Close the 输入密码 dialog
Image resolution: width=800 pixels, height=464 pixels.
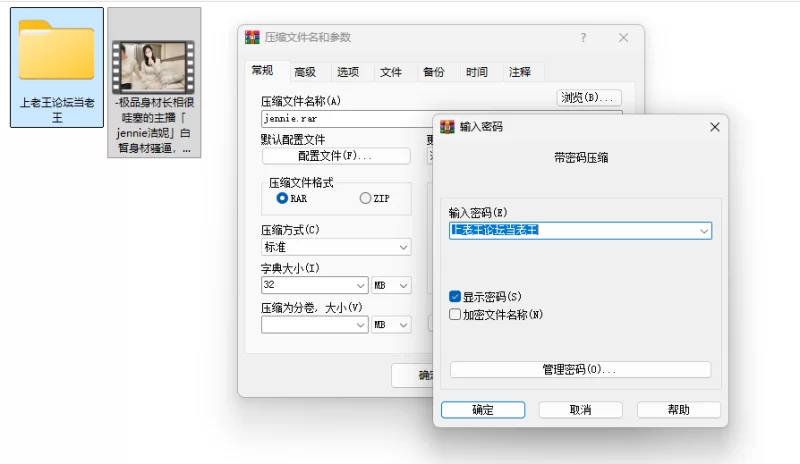pyautogui.click(x=715, y=127)
